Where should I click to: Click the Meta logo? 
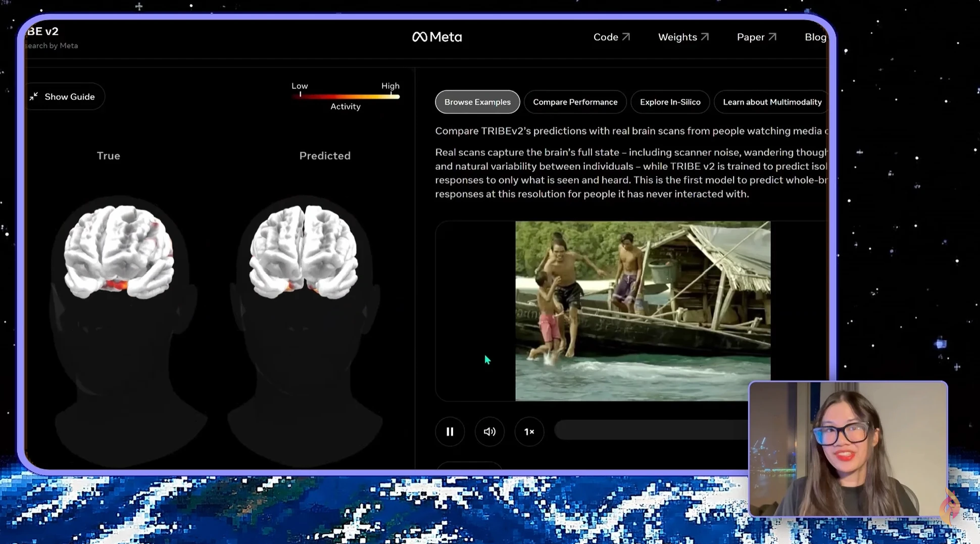click(x=437, y=37)
